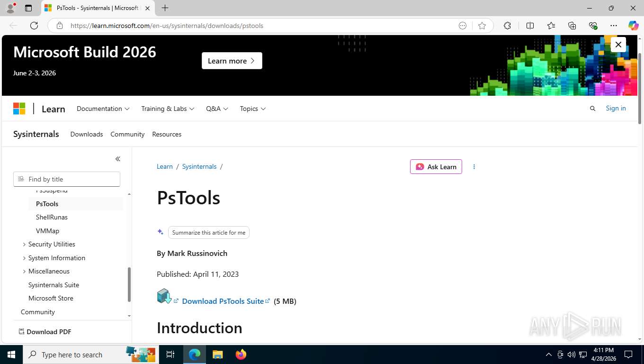Click the Download PsTools Suite link
The image size is (644, 364).
pyautogui.click(x=223, y=301)
